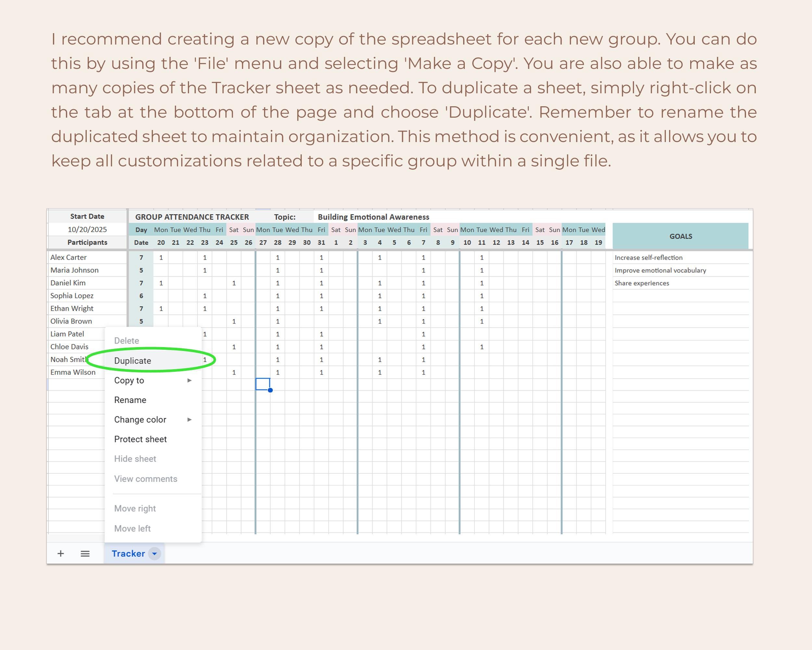
Task: Click the Participants header cell
Action: [x=87, y=242]
